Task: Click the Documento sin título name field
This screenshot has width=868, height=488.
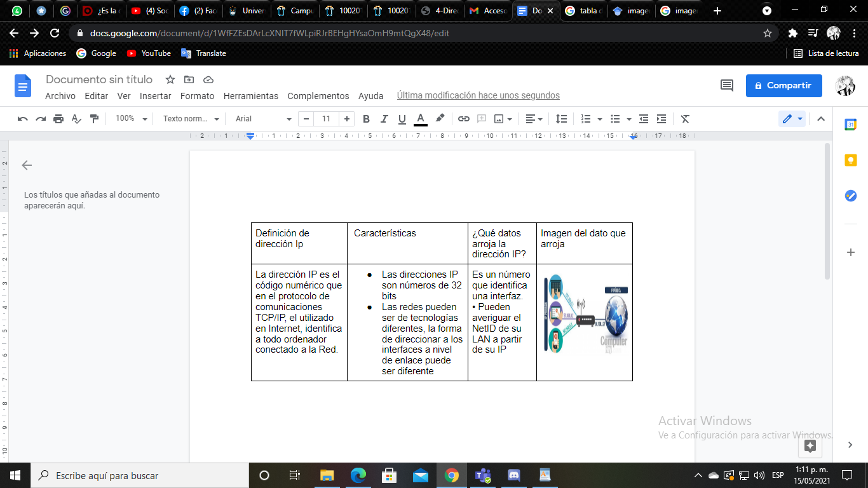Action: click(x=98, y=79)
